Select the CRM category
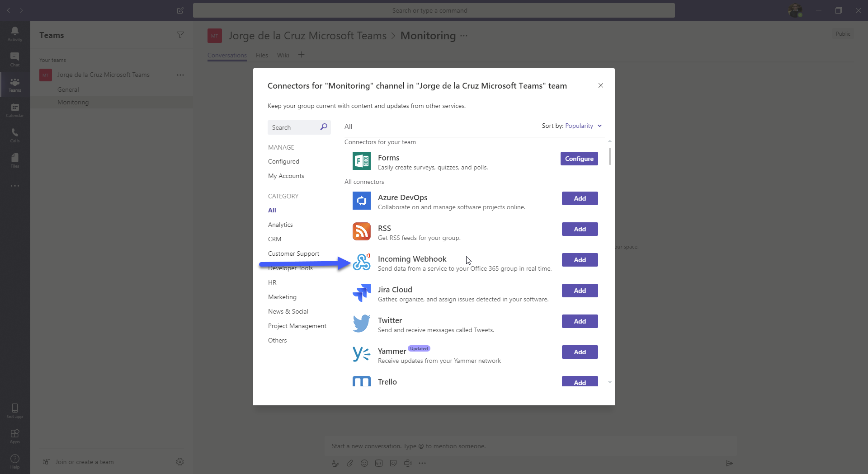 point(275,239)
